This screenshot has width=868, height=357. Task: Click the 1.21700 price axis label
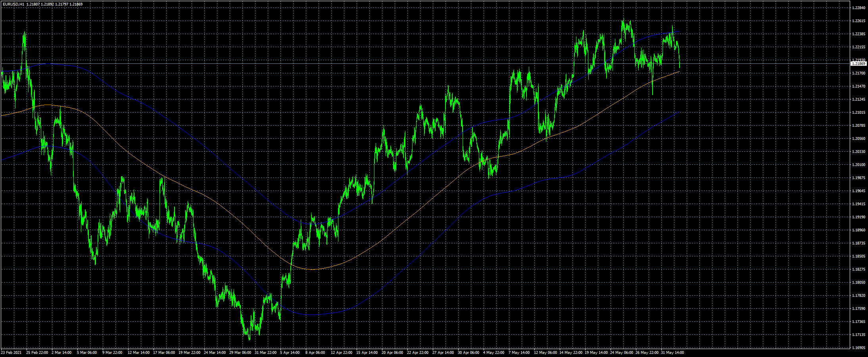858,73
